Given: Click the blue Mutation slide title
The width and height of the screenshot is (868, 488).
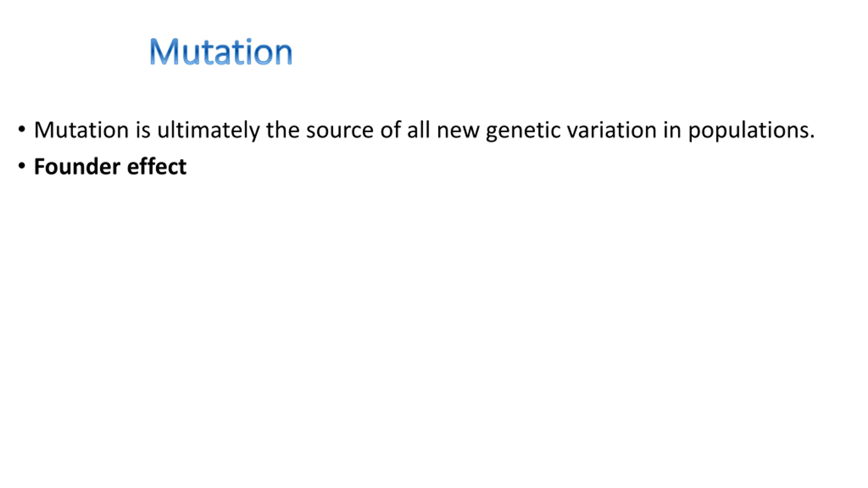Looking at the screenshot, I should point(221,52).
